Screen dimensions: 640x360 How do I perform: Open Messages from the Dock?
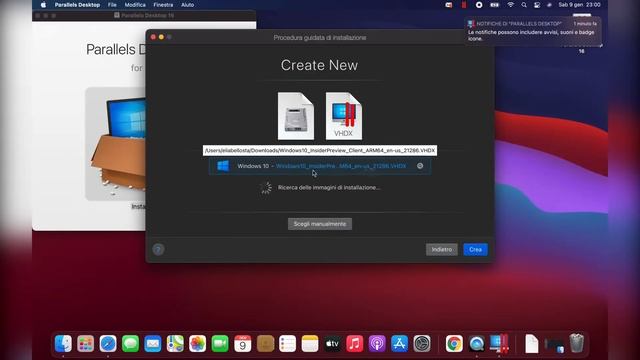131,344
